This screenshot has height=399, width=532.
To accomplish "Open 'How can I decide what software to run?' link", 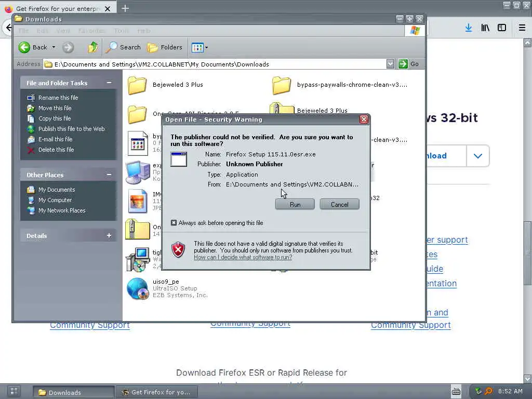I will coord(243,257).
